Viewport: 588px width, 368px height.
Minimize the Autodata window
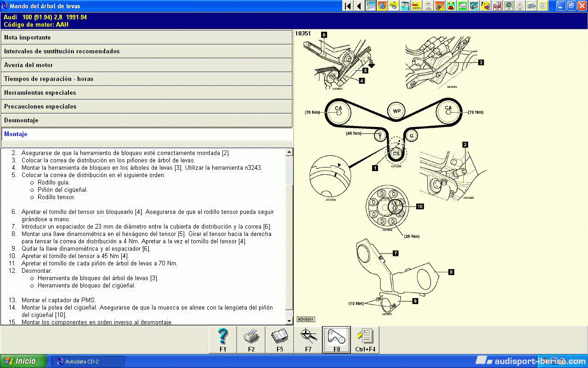(560, 6)
